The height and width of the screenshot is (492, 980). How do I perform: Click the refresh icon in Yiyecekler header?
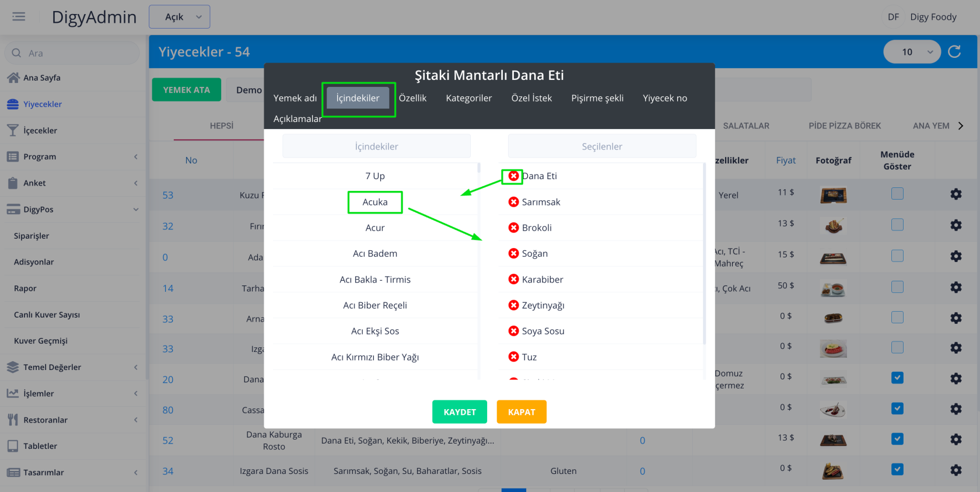[x=954, y=52]
